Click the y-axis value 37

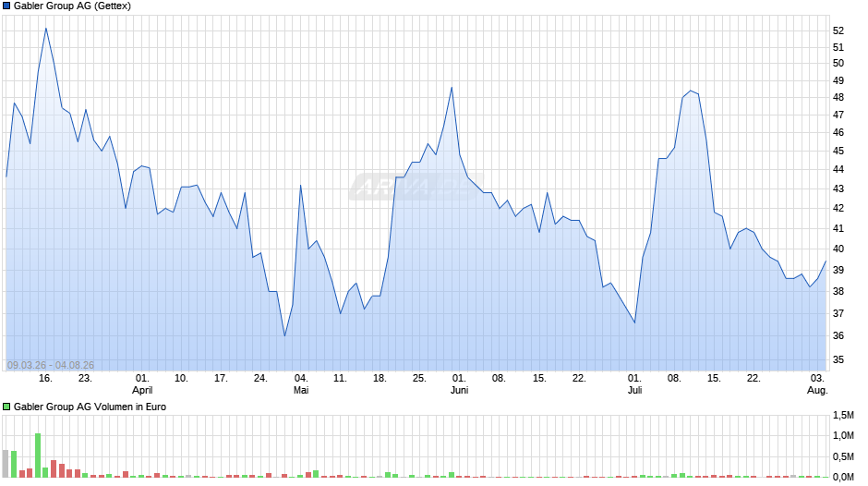(x=838, y=313)
